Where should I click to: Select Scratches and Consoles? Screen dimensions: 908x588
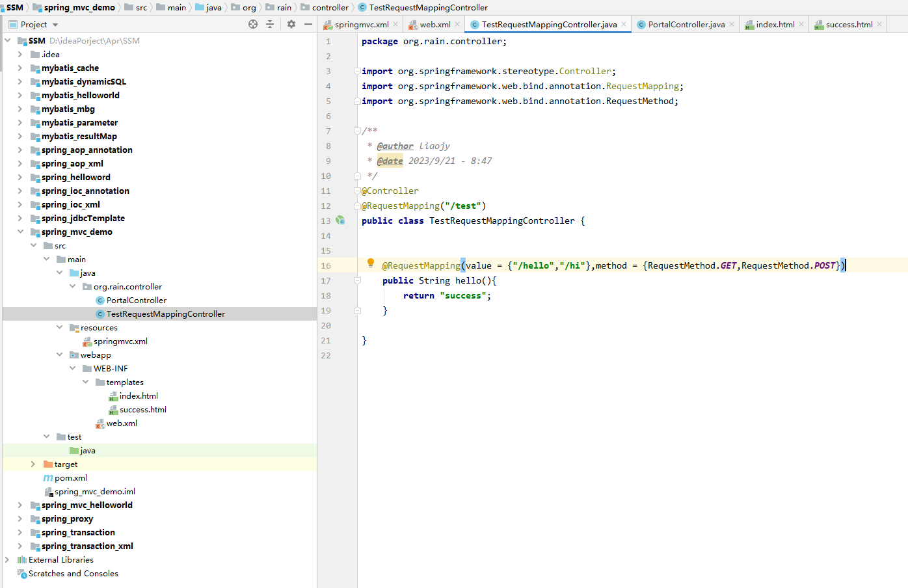coord(73,574)
